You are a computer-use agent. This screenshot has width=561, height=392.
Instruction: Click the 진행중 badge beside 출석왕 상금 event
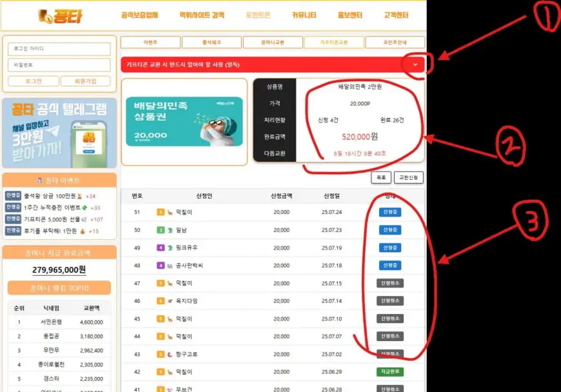tap(13, 196)
